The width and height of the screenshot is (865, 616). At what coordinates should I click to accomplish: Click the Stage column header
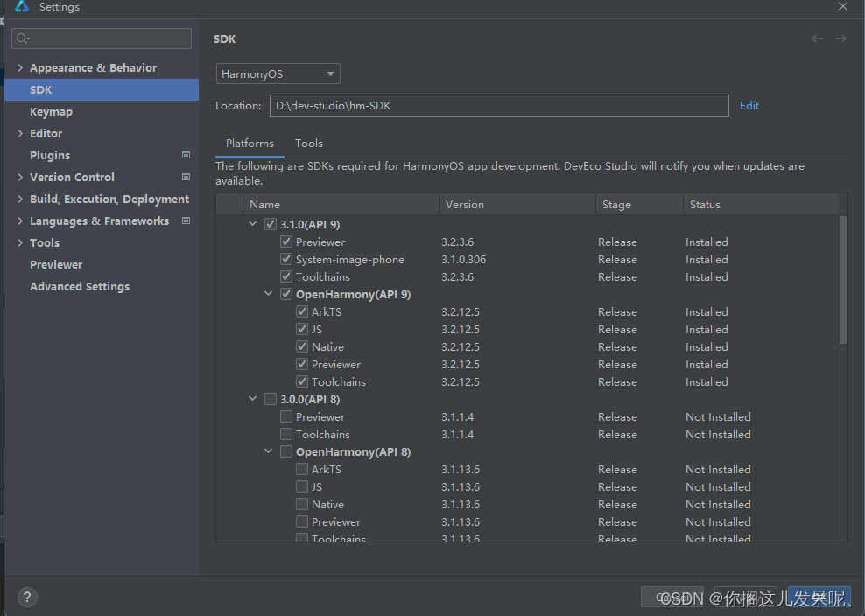pyautogui.click(x=640, y=205)
